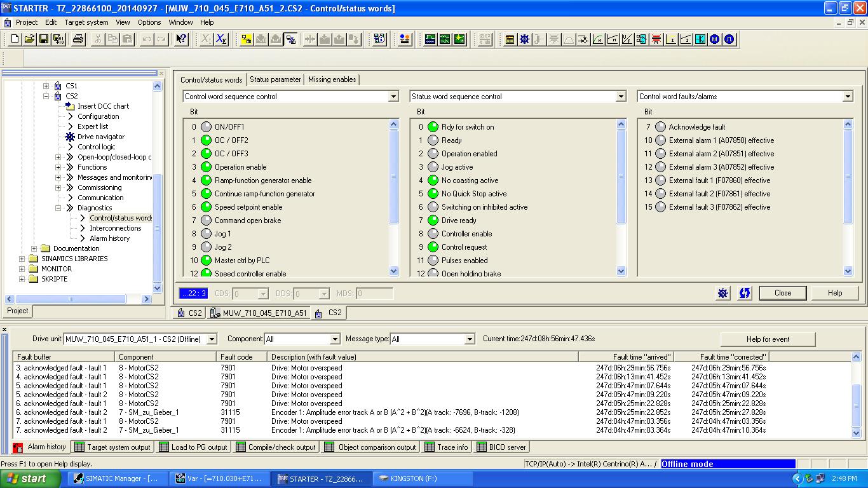Switch to the Missing enables tab
The width and height of the screenshot is (868, 488).
(x=332, y=79)
